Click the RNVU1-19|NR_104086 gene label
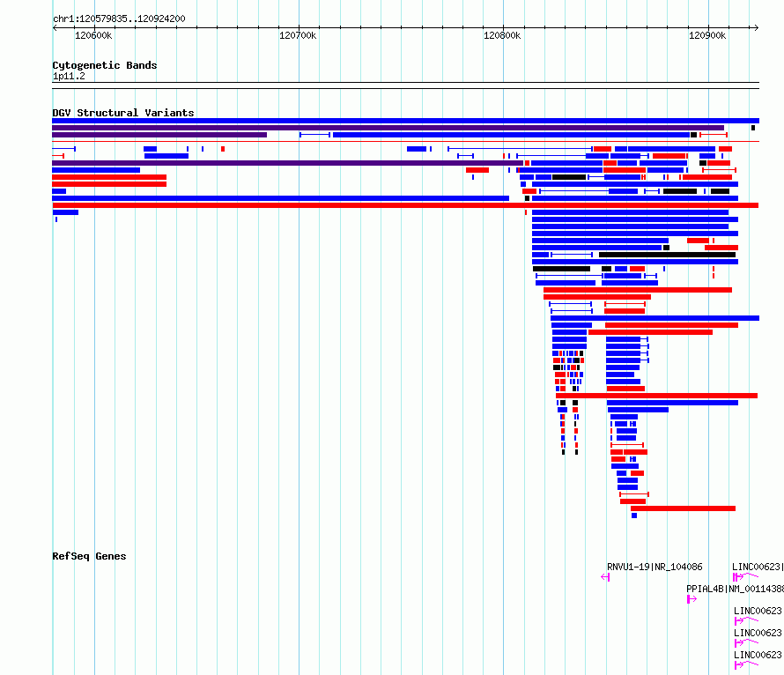Image resolution: width=784 pixels, height=675 pixels. pos(655,567)
